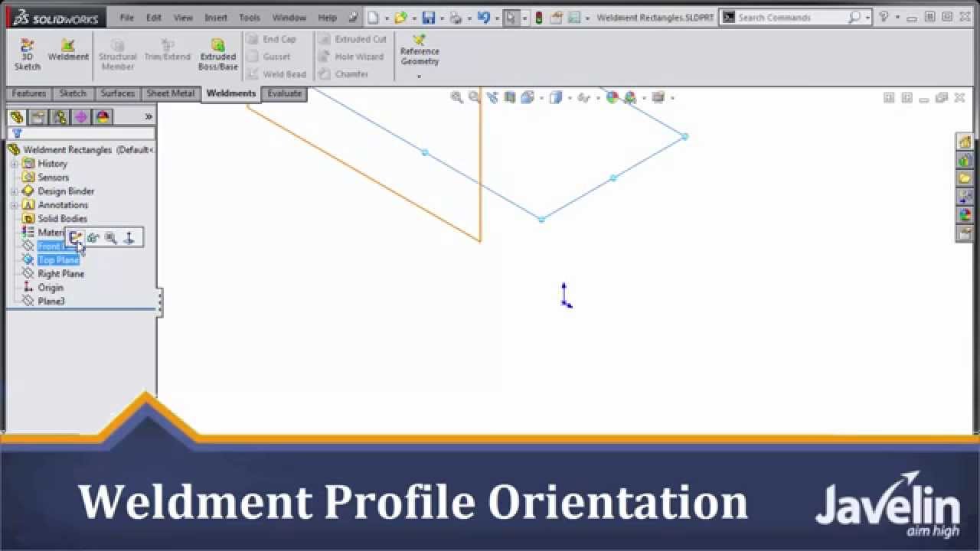Open the Display Style cube icon
The image size is (980, 551).
coord(556,97)
